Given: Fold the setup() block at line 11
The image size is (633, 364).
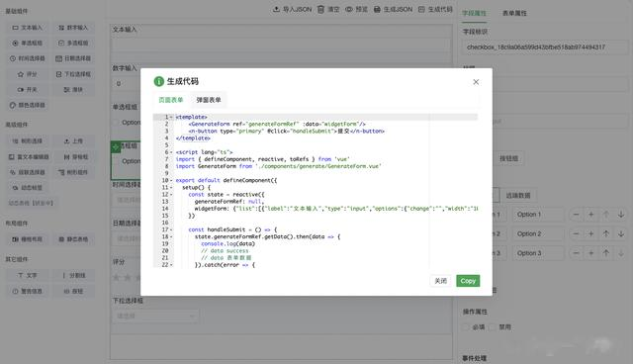Looking at the screenshot, I should tap(171, 187).
